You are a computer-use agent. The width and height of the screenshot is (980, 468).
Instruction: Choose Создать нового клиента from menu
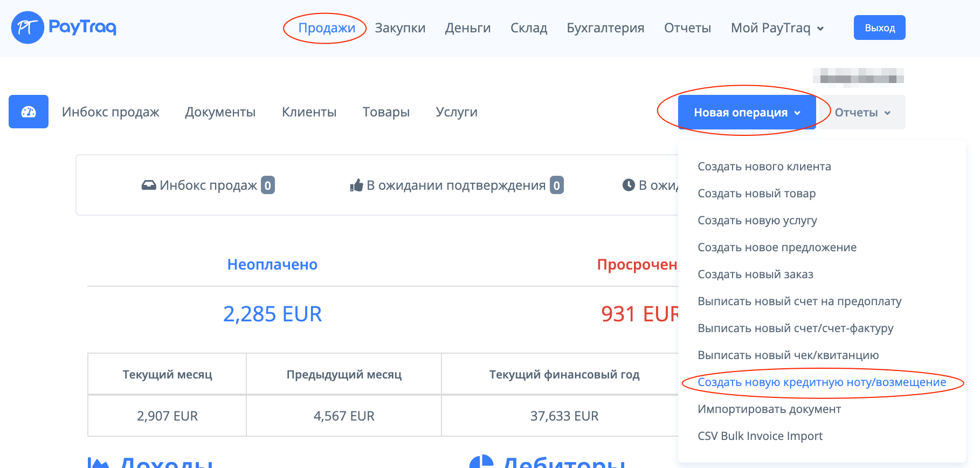(x=764, y=167)
